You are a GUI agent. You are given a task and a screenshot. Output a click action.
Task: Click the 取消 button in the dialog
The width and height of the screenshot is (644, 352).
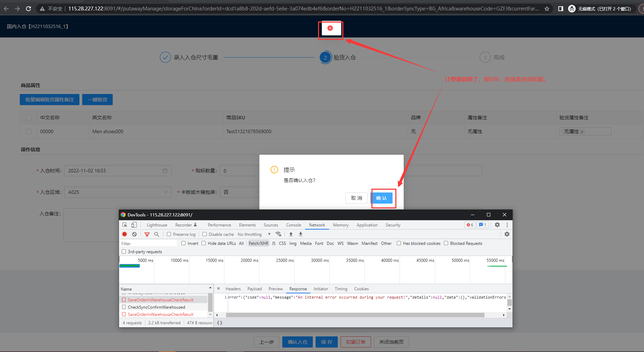click(356, 198)
